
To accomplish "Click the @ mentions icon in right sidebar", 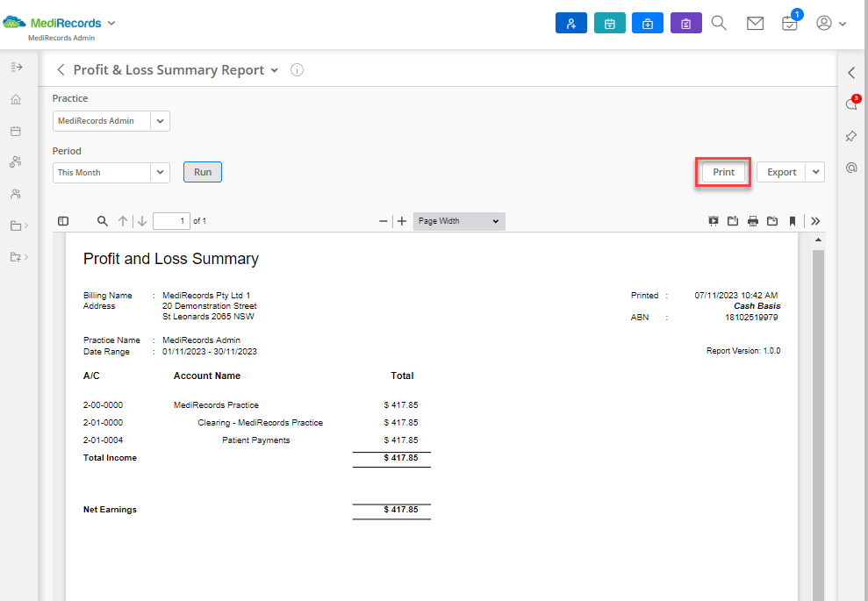I will [x=851, y=168].
